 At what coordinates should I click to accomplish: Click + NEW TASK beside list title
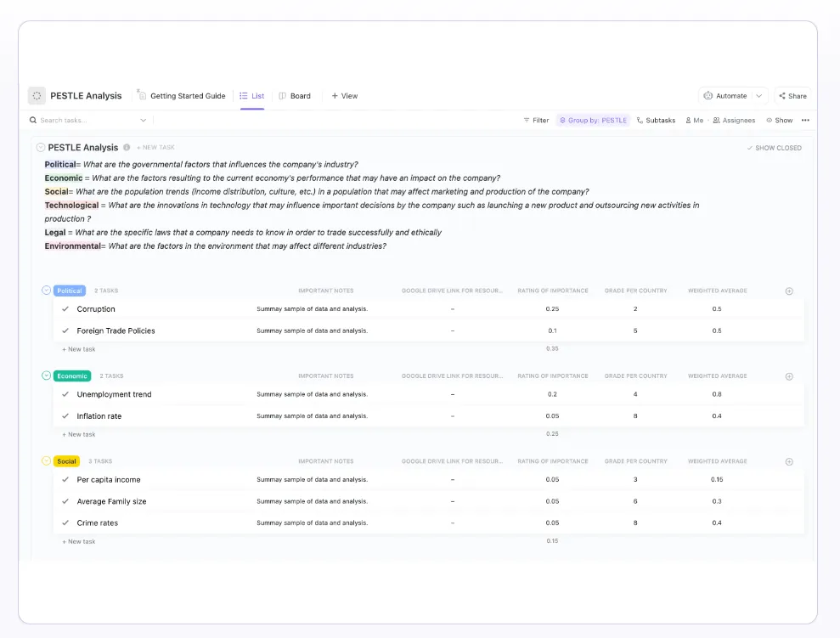[155, 147]
